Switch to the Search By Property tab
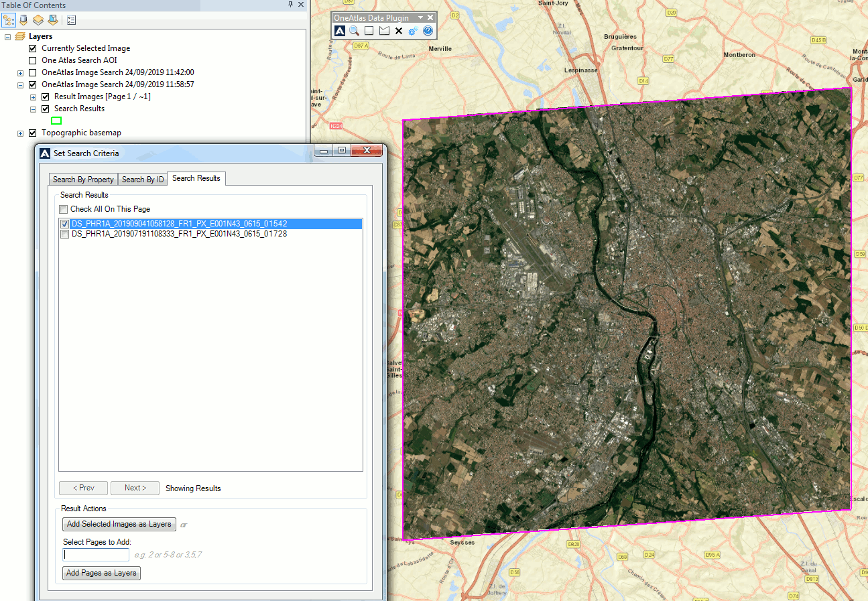 82,179
